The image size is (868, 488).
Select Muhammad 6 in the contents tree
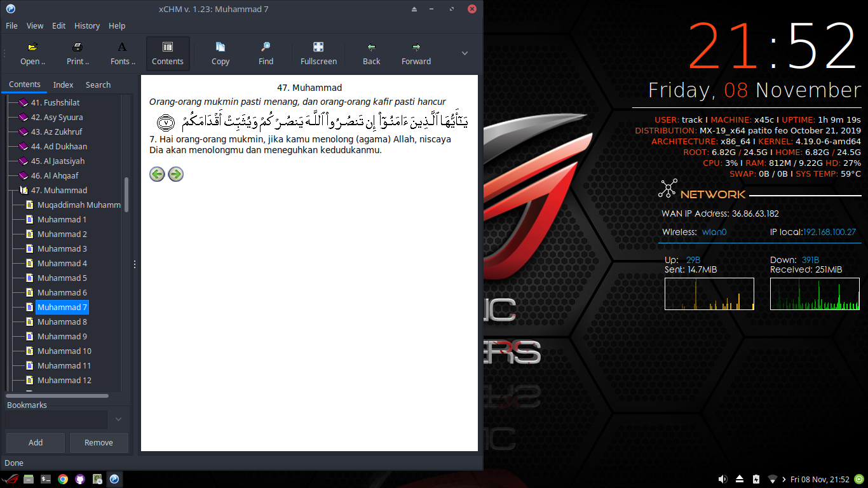click(62, 293)
